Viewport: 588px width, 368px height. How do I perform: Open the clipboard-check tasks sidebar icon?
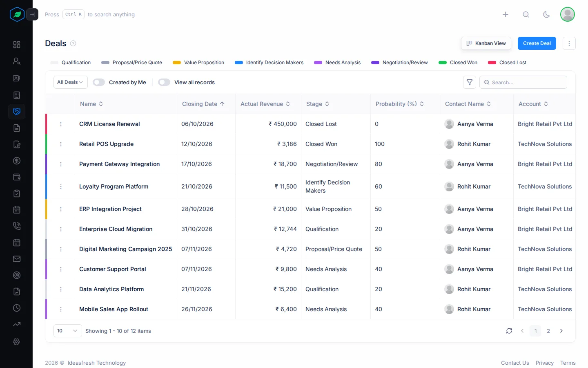(17, 193)
